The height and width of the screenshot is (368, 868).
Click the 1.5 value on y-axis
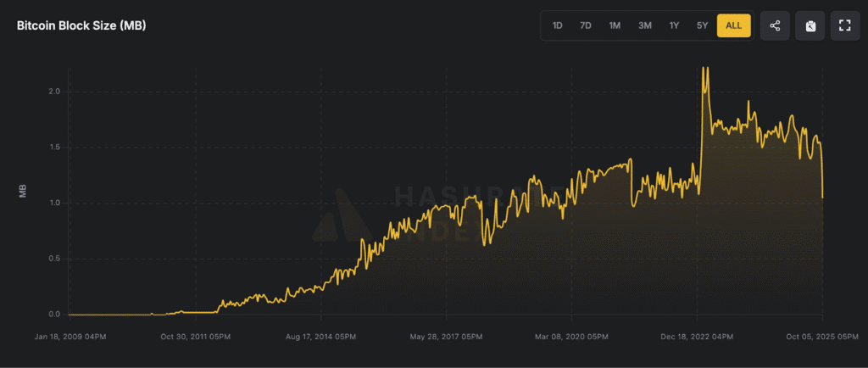(55, 147)
